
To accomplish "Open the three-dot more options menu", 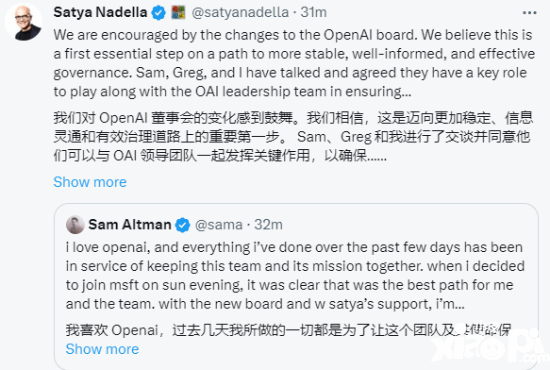I will [529, 13].
